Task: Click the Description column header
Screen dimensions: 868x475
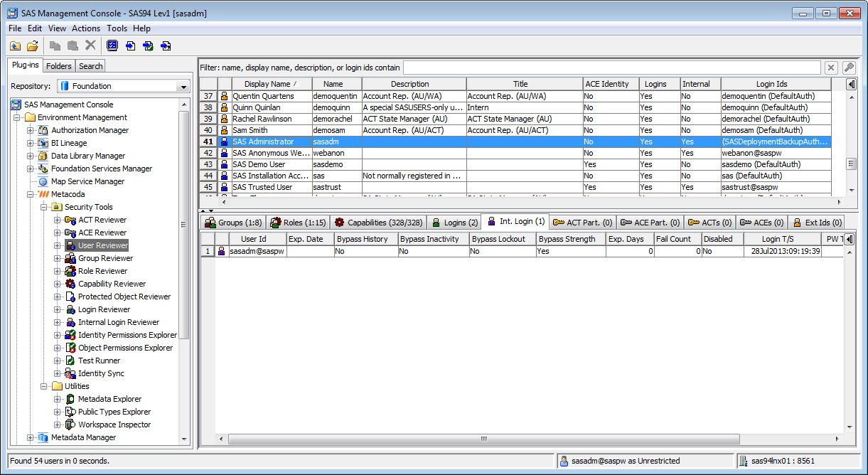Action: click(x=414, y=84)
